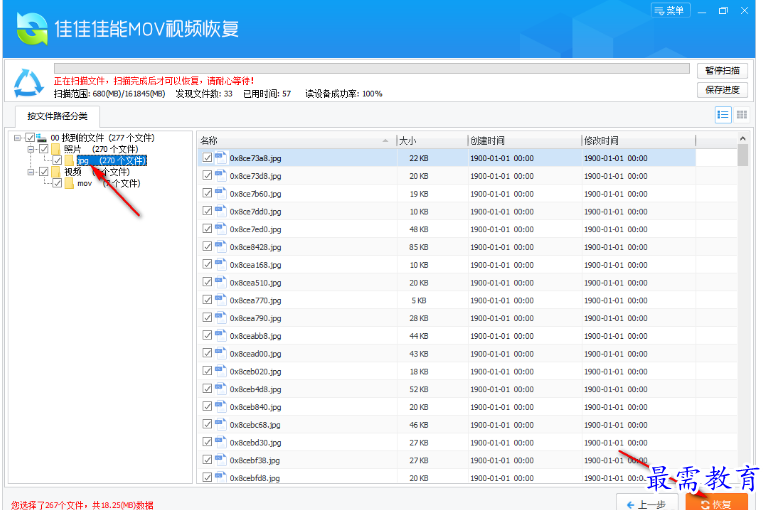The image size is (768, 510).
Task: Collapse the root 找到的文件 node
Action: coord(18,137)
